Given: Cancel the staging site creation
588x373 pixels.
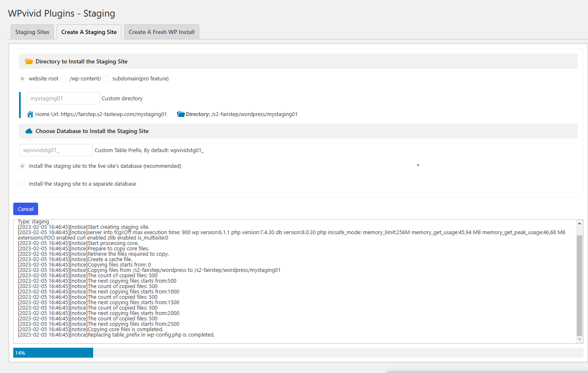Looking at the screenshot, I should click(x=26, y=209).
